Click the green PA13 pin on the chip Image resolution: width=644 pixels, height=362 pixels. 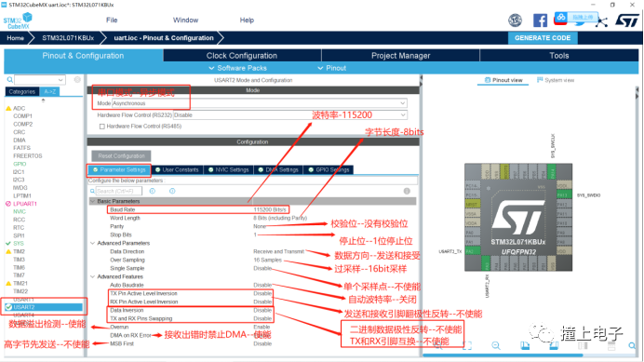(x=564, y=194)
